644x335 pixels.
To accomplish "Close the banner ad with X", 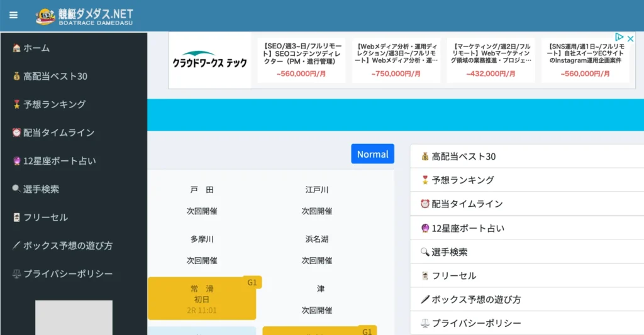I will point(630,38).
